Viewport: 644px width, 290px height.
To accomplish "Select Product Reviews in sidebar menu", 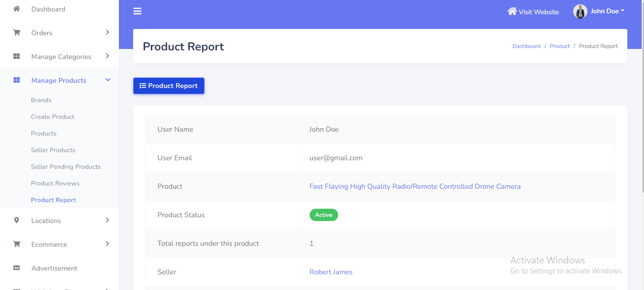I will [x=55, y=184].
